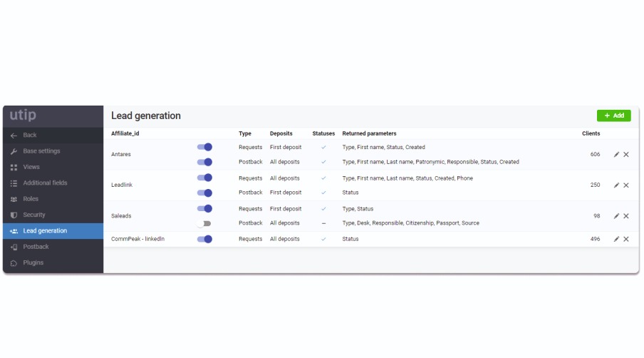Edit the CommPeak - linkedIn entry
Image resolution: width=644 pixels, height=358 pixels.
coord(616,239)
